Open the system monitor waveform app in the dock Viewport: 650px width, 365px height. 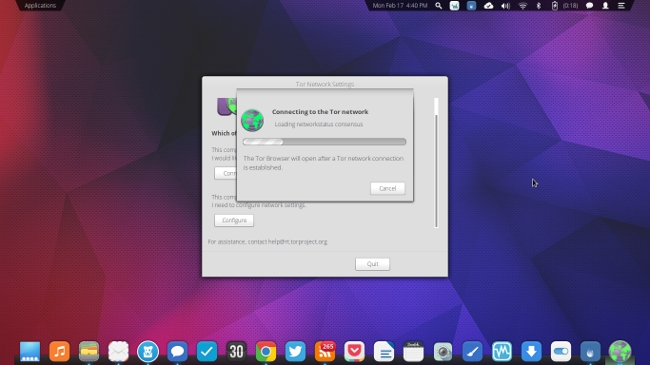tap(502, 351)
